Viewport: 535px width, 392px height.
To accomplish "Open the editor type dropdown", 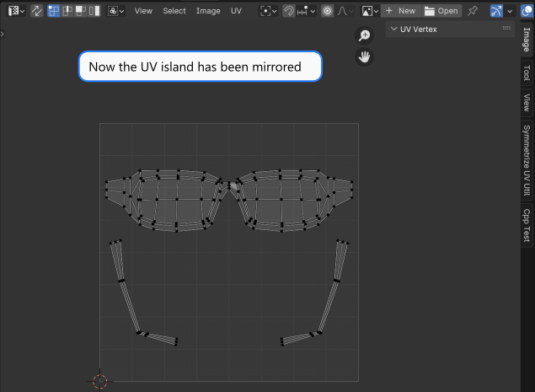I will (x=16, y=11).
